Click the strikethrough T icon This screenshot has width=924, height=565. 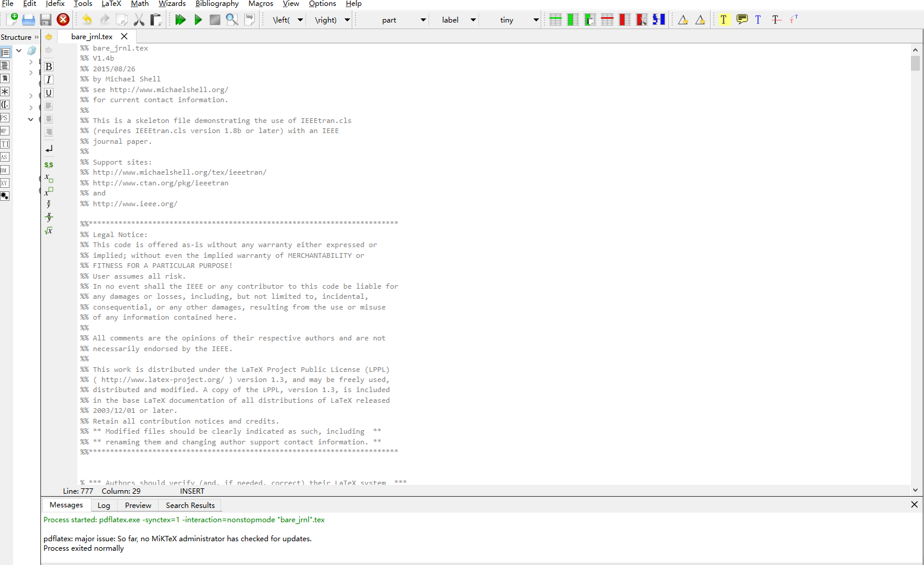pos(776,20)
